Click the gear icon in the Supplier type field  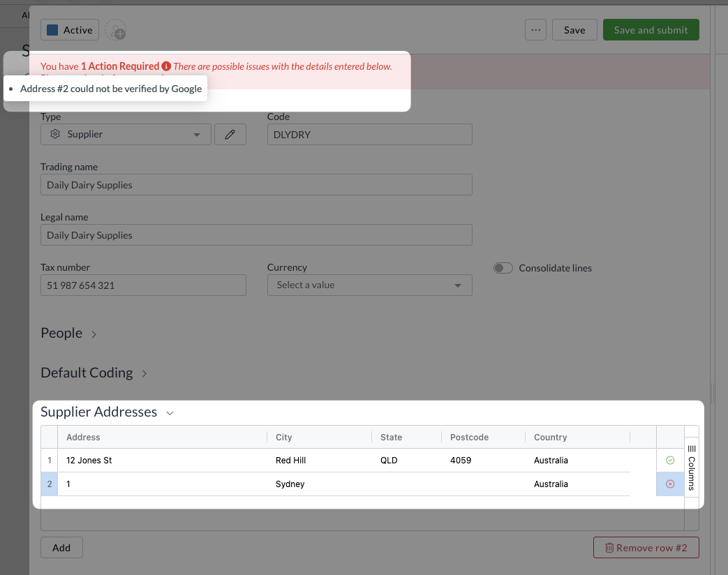coord(54,134)
